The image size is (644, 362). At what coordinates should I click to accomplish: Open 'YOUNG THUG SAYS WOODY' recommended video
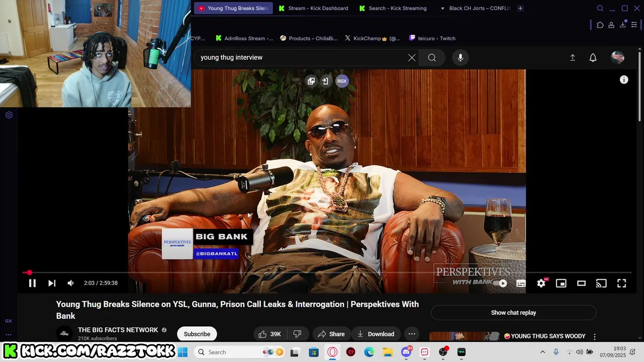pyautogui.click(x=544, y=336)
